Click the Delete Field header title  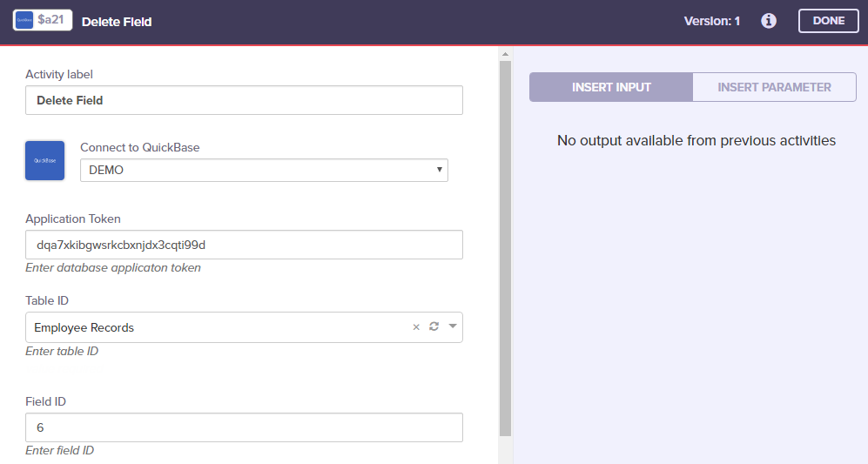point(117,21)
